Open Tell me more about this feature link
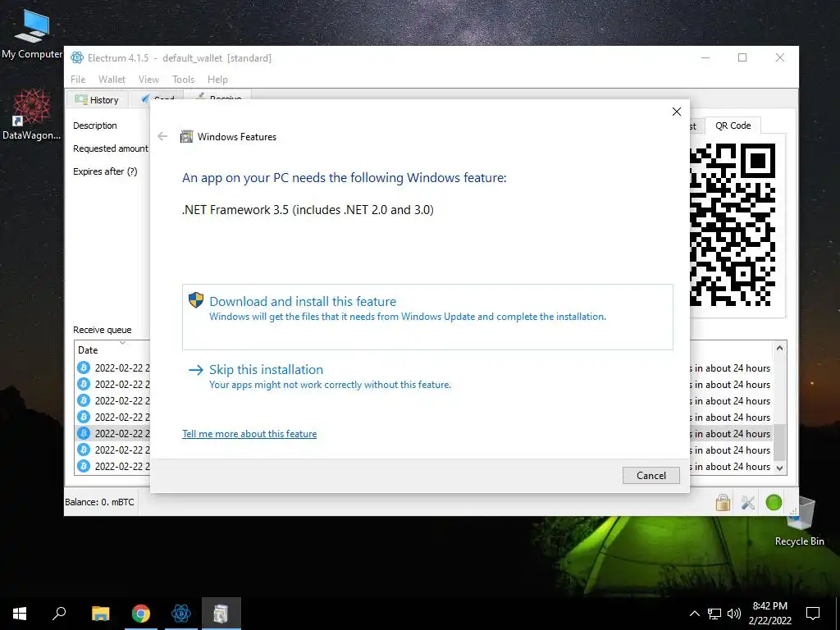Image resolution: width=840 pixels, height=630 pixels. coord(249,434)
